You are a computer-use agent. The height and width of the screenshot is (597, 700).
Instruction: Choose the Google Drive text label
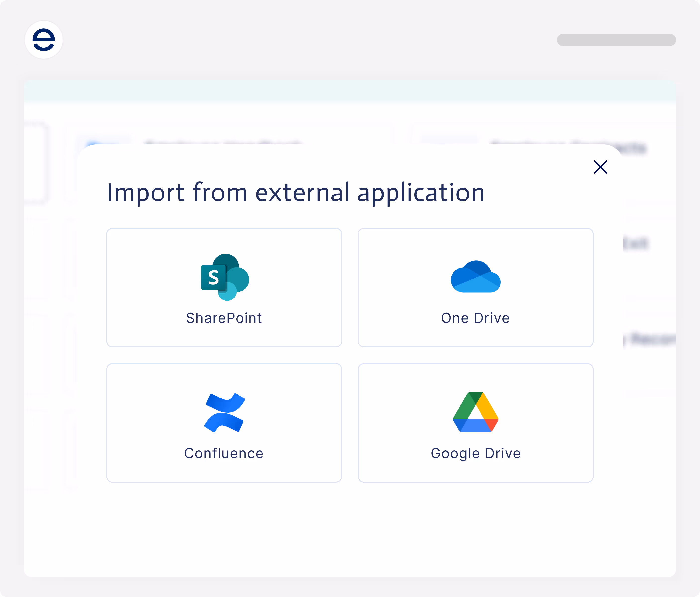click(475, 453)
